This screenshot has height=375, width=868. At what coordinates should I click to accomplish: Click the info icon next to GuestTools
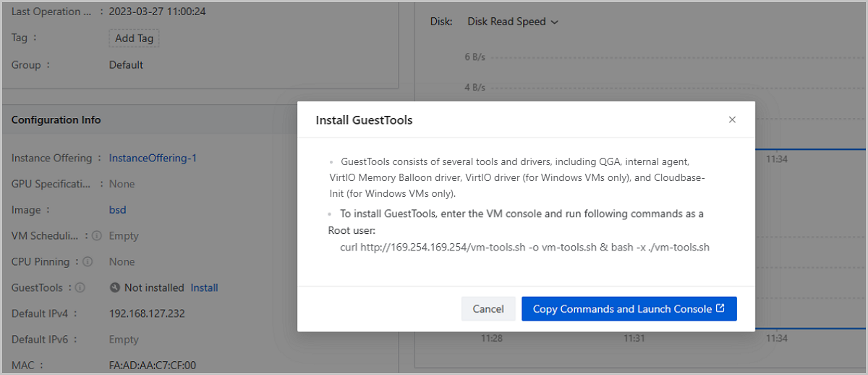80,288
